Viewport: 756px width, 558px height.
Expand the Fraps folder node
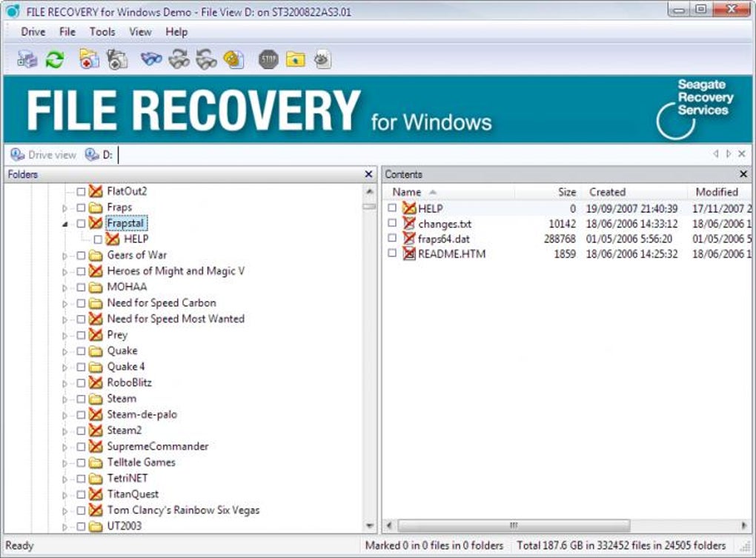click(x=64, y=208)
